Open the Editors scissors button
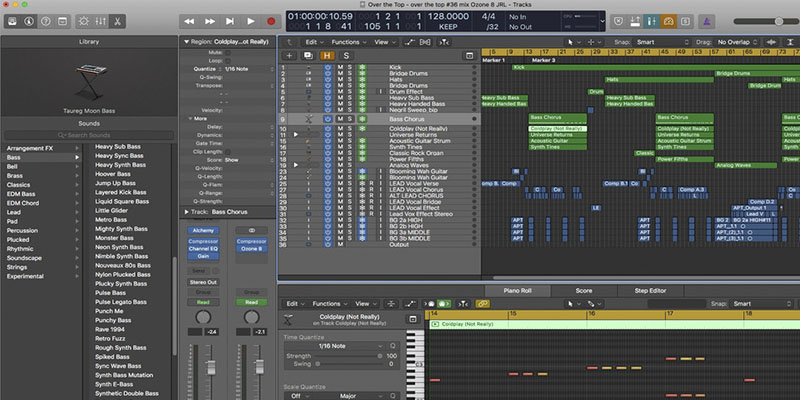800x400 pixels. (x=117, y=21)
